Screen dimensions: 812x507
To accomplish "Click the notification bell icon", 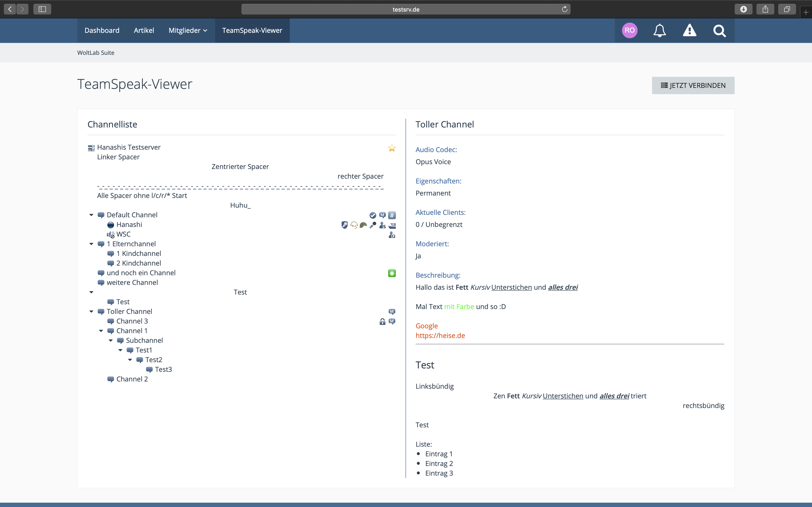I will click(x=659, y=30).
